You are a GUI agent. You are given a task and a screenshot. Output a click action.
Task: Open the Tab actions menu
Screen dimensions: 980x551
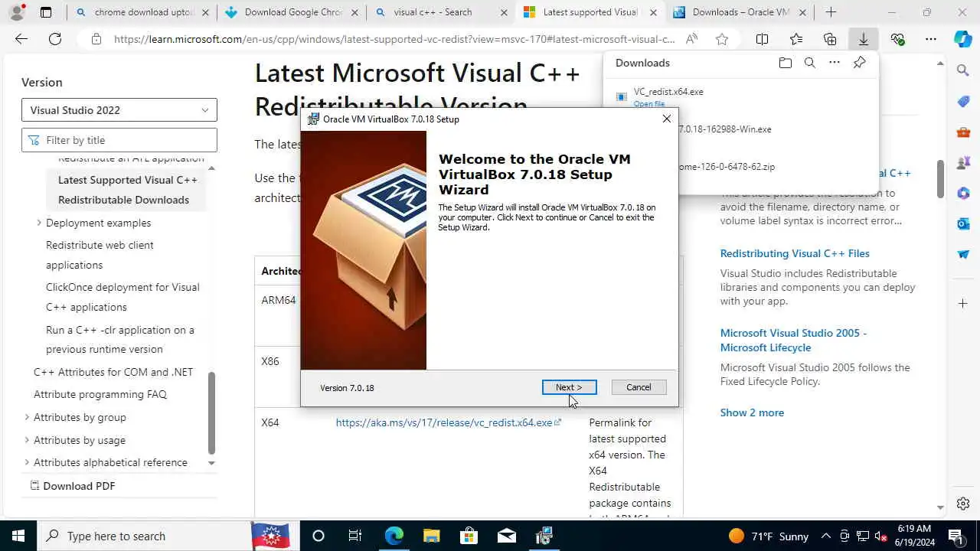pos(46,12)
